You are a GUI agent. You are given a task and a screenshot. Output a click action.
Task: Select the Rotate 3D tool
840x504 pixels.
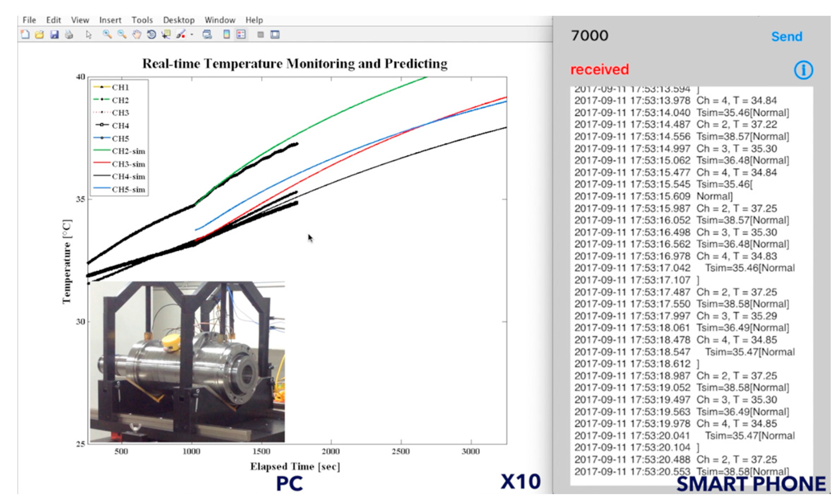click(152, 35)
